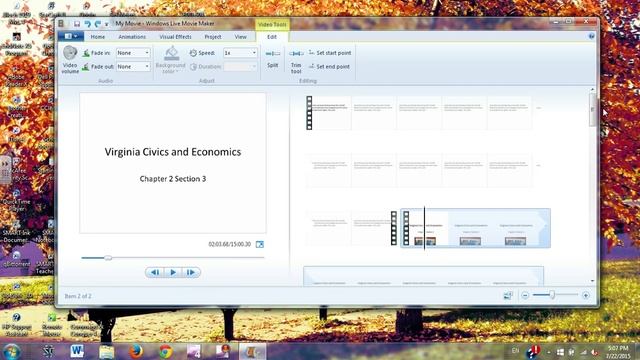Viewport: 640px width, 360px height.
Task: Click the Split tool icon
Action: tap(273, 53)
